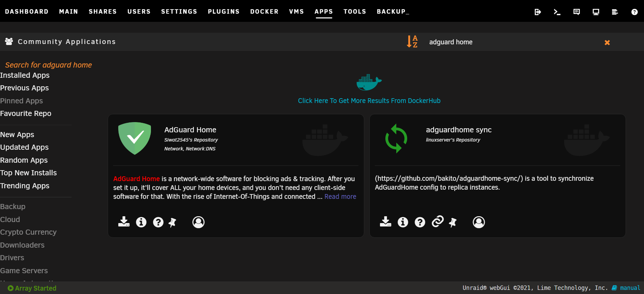Viewport: 644px width, 294px height.
Task: View Trending Apps
Action: click(25, 186)
